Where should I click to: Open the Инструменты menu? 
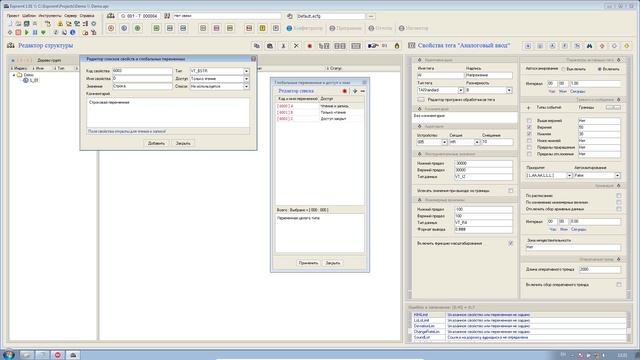pyautogui.click(x=49, y=16)
